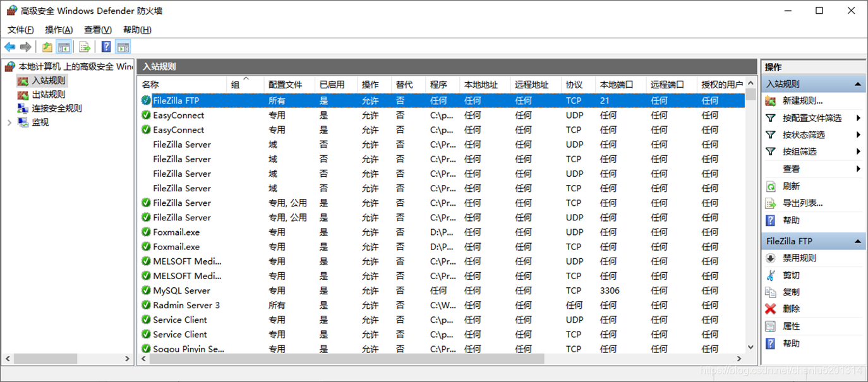Viewport: 868px width, 382px height.
Task: Toggle show/hide action pane toolbar icon
Action: click(x=123, y=47)
